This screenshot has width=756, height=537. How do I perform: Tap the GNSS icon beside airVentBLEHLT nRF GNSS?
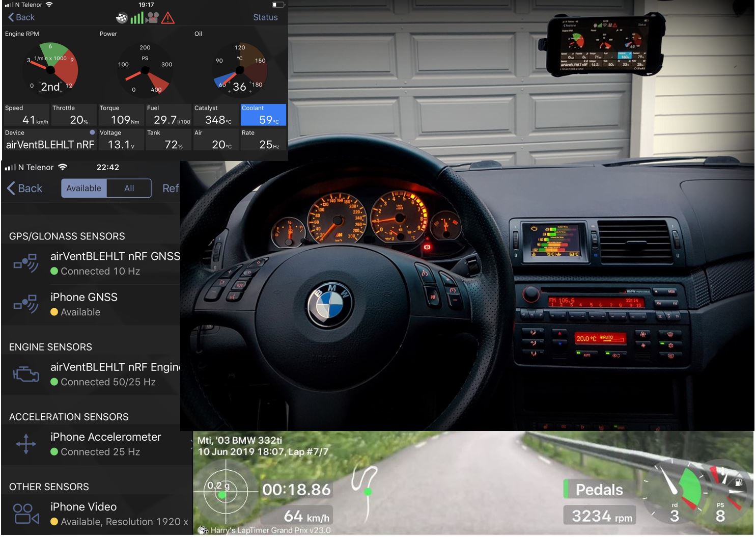26,263
